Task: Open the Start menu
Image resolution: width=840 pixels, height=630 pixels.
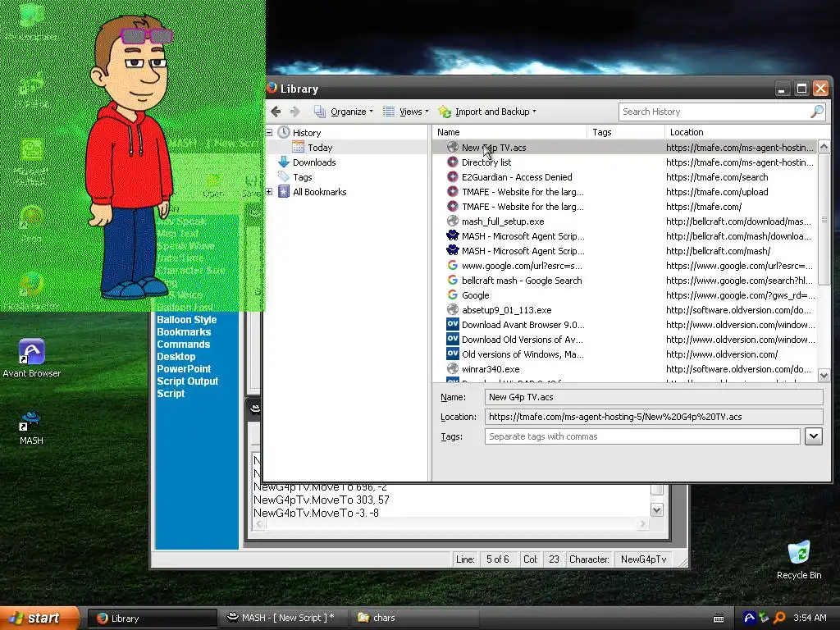Action: coord(40,618)
